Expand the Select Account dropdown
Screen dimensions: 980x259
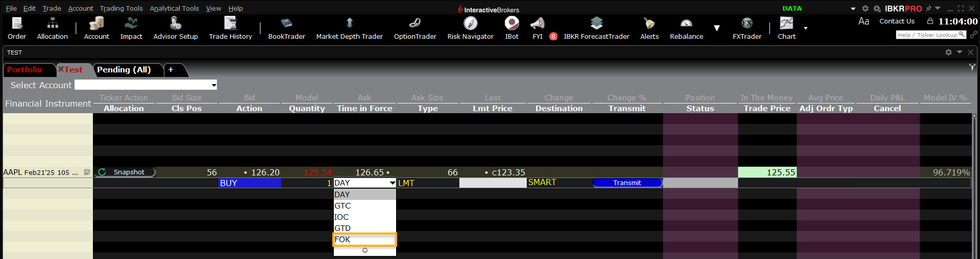214,85
